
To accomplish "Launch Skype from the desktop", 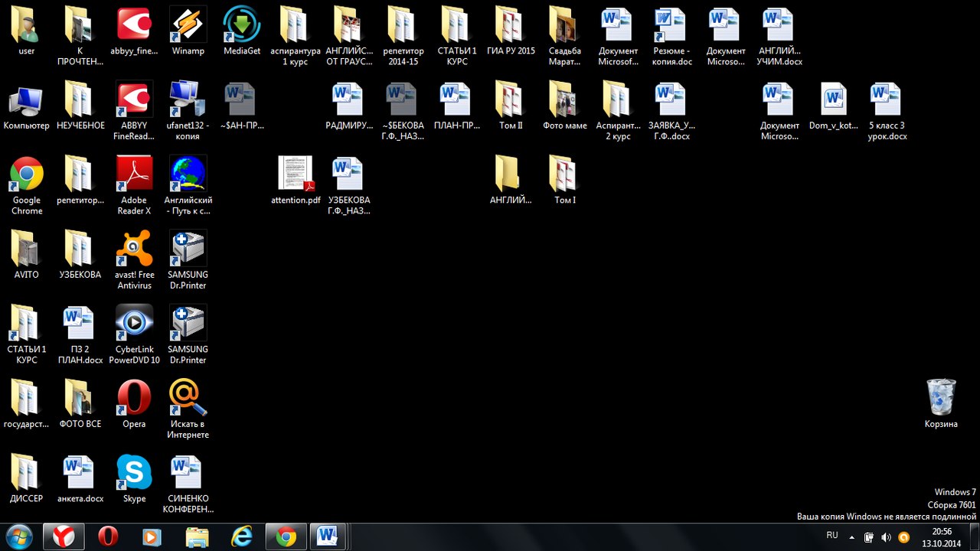I will [134, 478].
